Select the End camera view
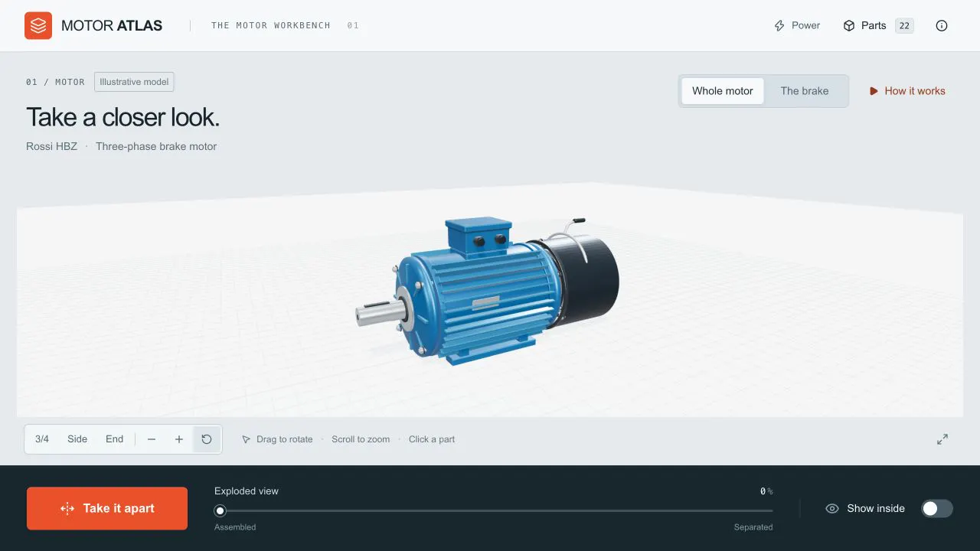 114,439
